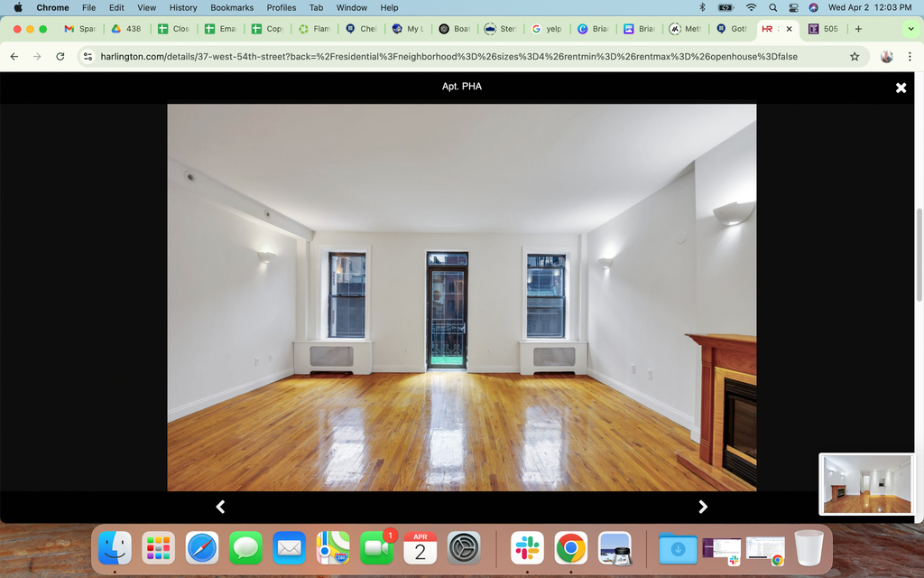Screen dimensions: 924x578
Task: Switch to the My L tab
Action: (x=409, y=29)
